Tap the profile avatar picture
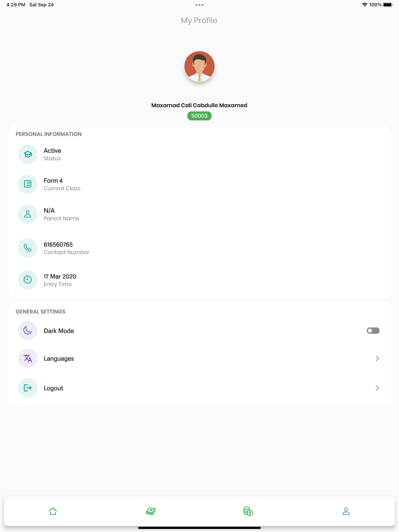 (x=199, y=66)
